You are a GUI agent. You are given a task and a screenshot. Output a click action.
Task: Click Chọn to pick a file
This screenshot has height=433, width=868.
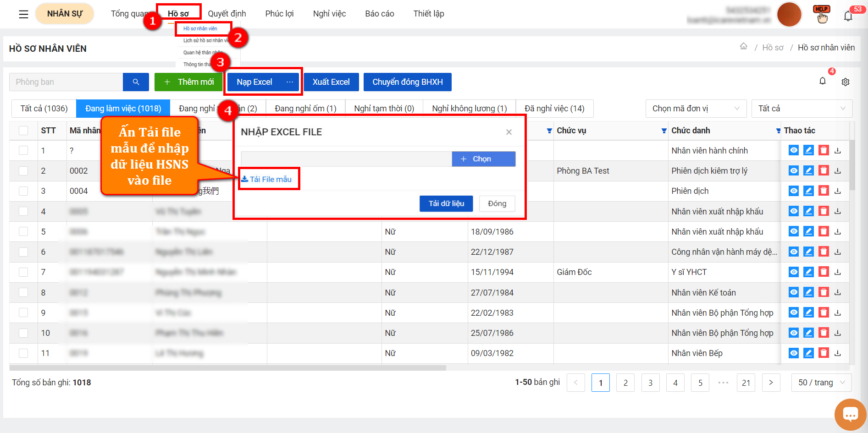484,159
